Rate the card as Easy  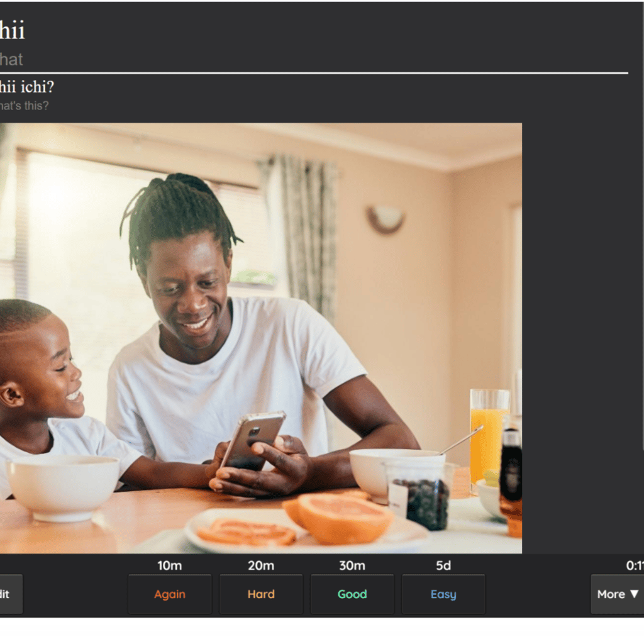(x=443, y=594)
